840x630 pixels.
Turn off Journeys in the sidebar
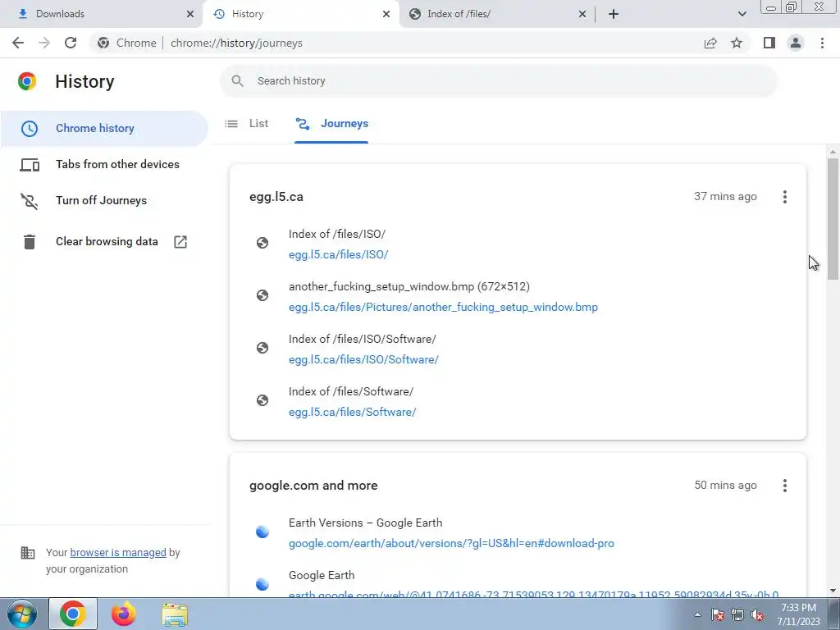coord(104,200)
